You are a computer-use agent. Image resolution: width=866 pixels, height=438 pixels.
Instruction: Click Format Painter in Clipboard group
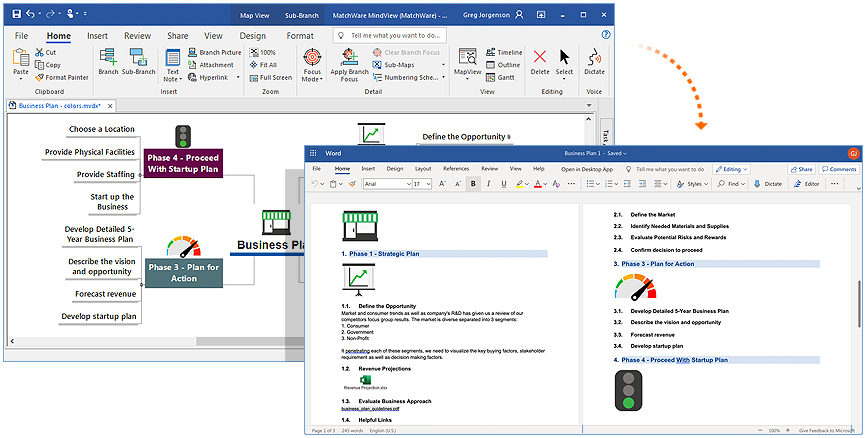[x=60, y=77]
